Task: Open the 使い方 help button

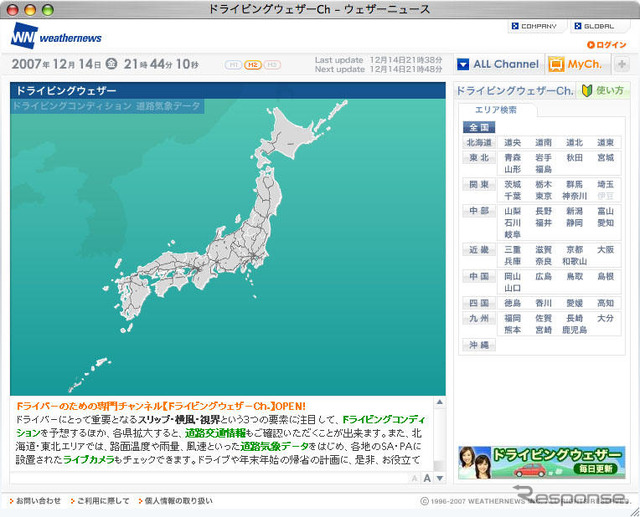Action: pyautogui.click(x=603, y=90)
